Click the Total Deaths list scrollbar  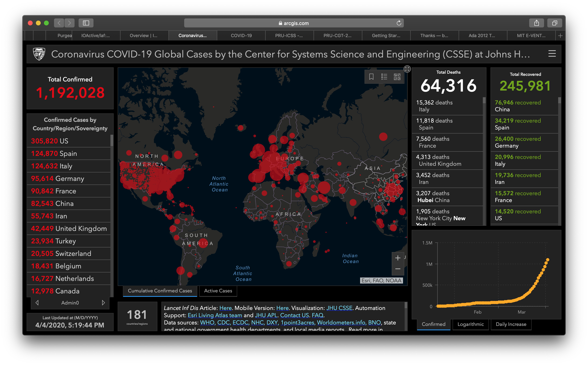point(484,100)
